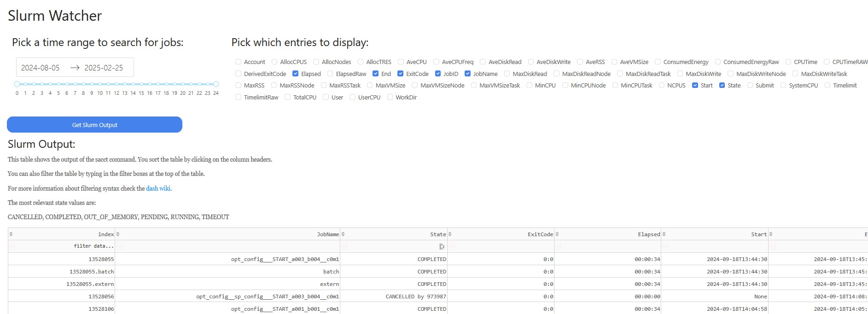Click slider mark labeled 6

pos(67,93)
